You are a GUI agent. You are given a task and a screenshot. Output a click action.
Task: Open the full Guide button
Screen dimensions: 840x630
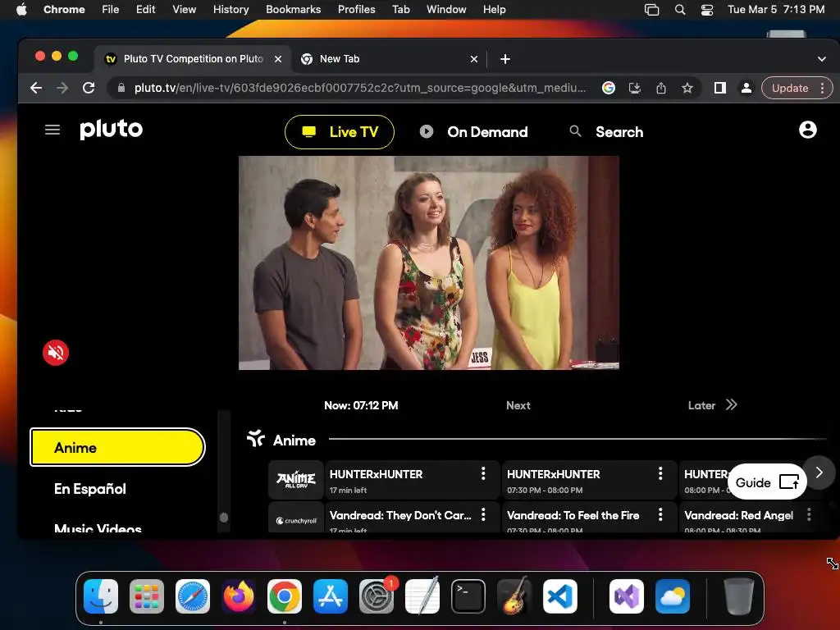(767, 482)
